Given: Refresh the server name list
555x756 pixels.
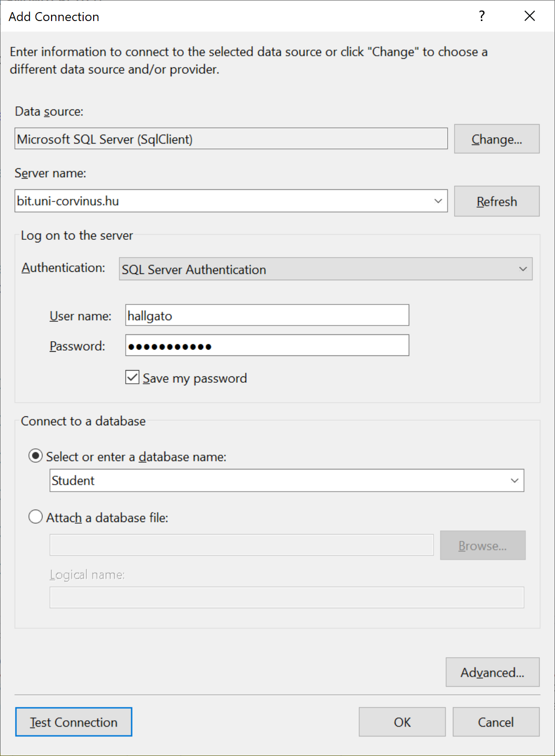Looking at the screenshot, I should [x=496, y=201].
